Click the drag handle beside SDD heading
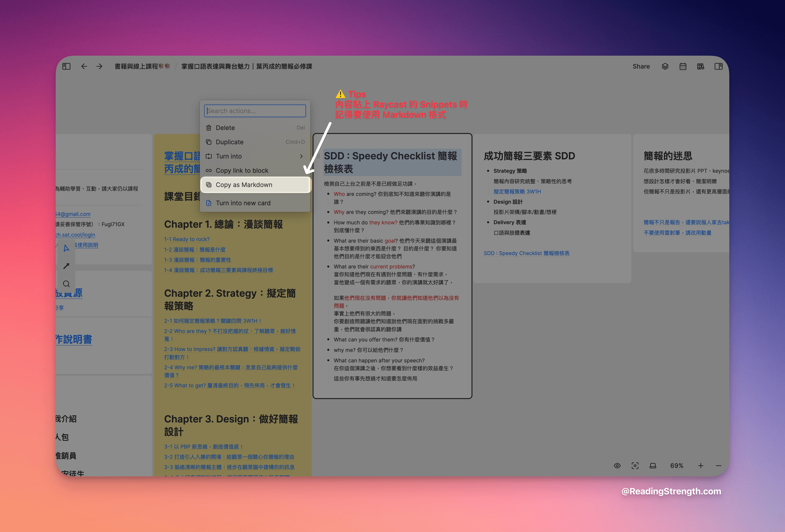Image resolution: width=785 pixels, height=532 pixels. click(x=318, y=156)
